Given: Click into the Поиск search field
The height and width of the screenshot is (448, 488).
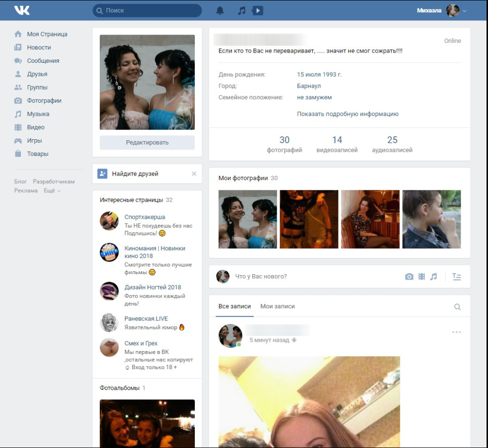Looking at the screenshot, I should tap(147, 11).
